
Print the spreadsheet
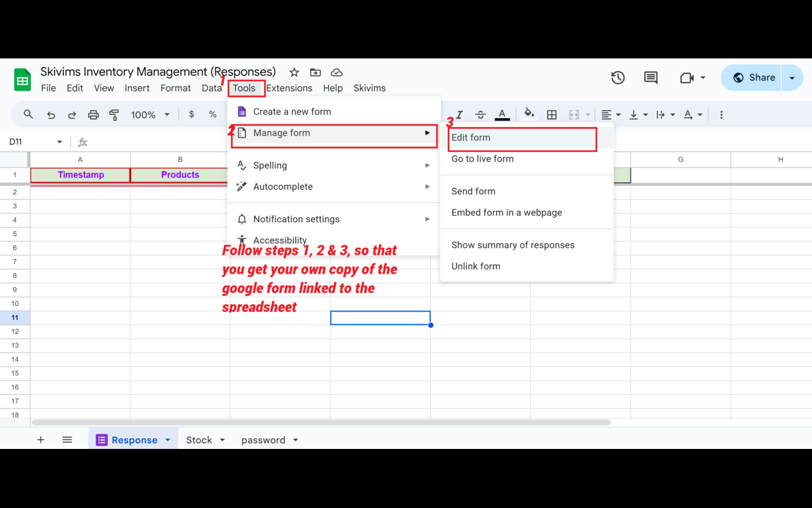click(x=93, y=115)
